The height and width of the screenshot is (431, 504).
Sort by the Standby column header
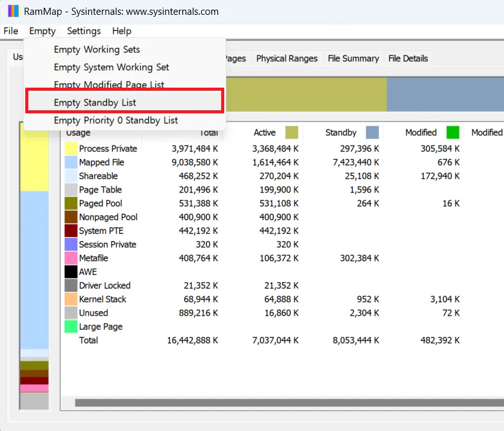point(341,133)
